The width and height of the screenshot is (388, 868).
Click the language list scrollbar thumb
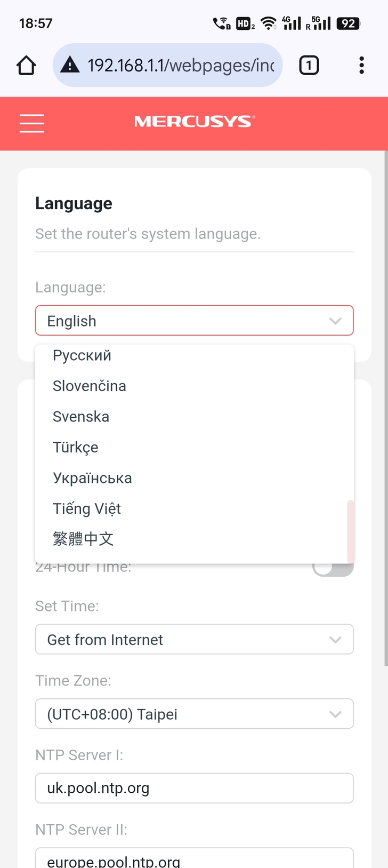tap(350, 531)
